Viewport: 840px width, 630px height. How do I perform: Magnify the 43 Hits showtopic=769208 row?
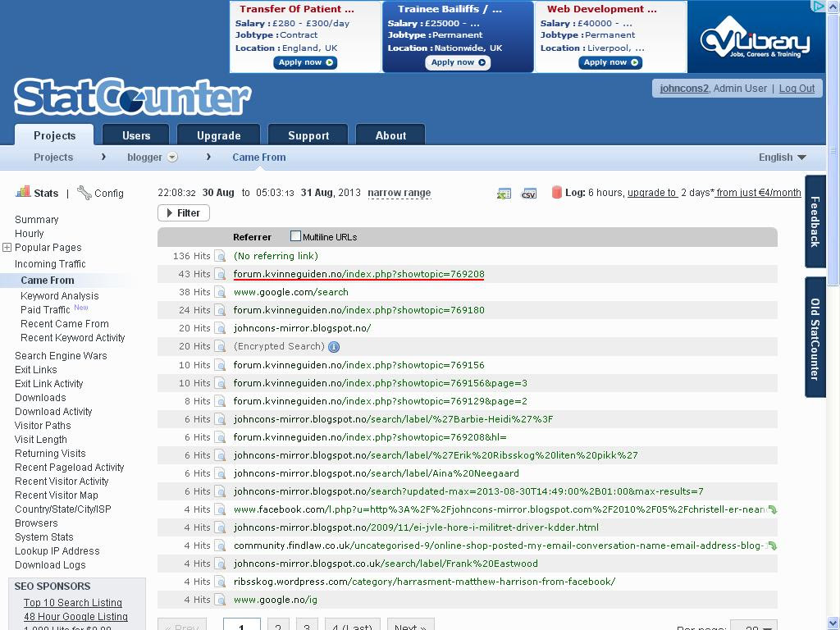pos(220,274)
